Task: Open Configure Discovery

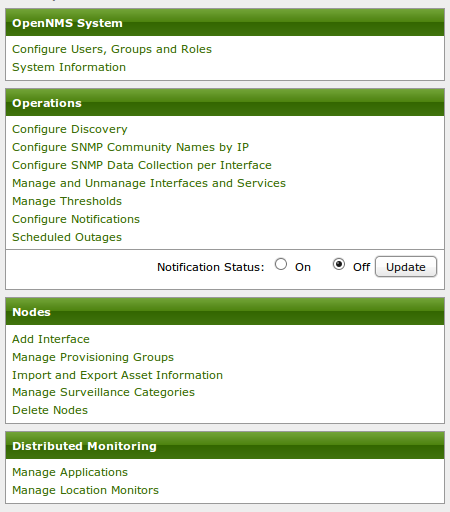Action: tap(70, 129)
